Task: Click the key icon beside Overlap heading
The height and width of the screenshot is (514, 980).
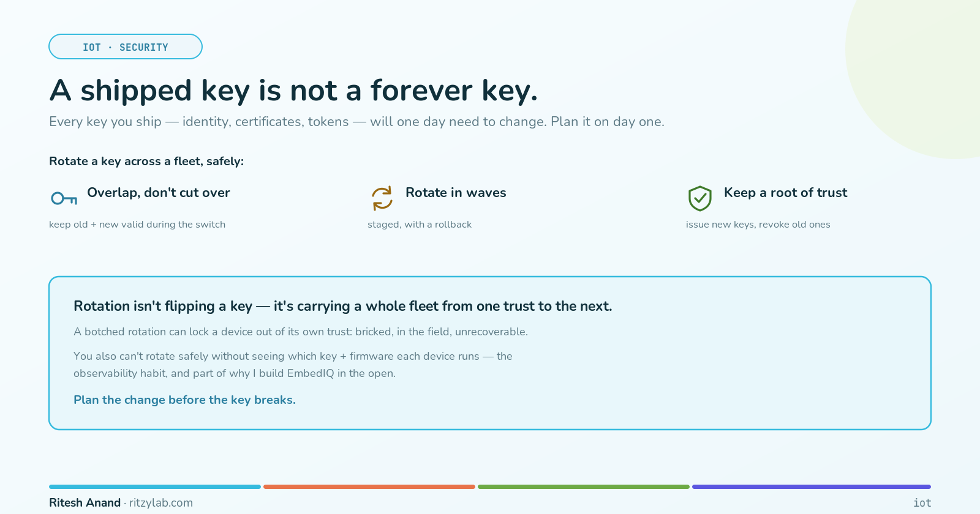Action: point(64,198)
